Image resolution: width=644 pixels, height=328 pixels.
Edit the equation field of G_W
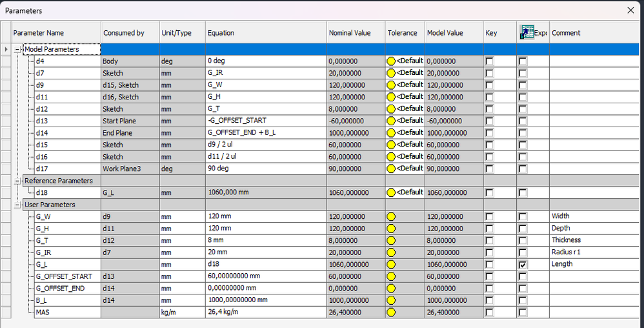pyautogui.click(x=266, y=216)
